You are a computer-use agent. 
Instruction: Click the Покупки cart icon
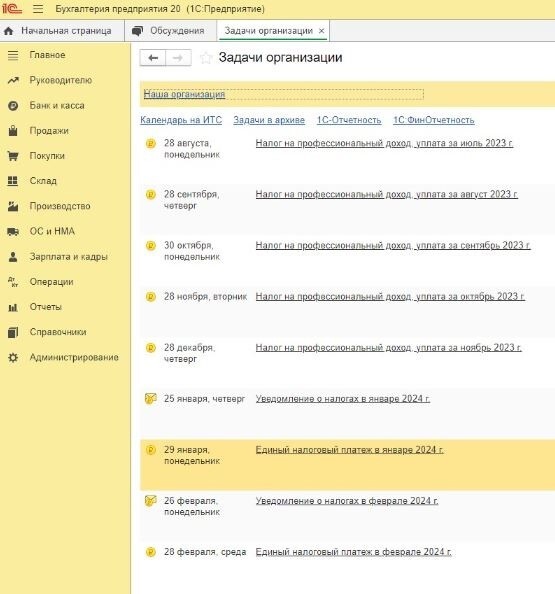[13, 156]
